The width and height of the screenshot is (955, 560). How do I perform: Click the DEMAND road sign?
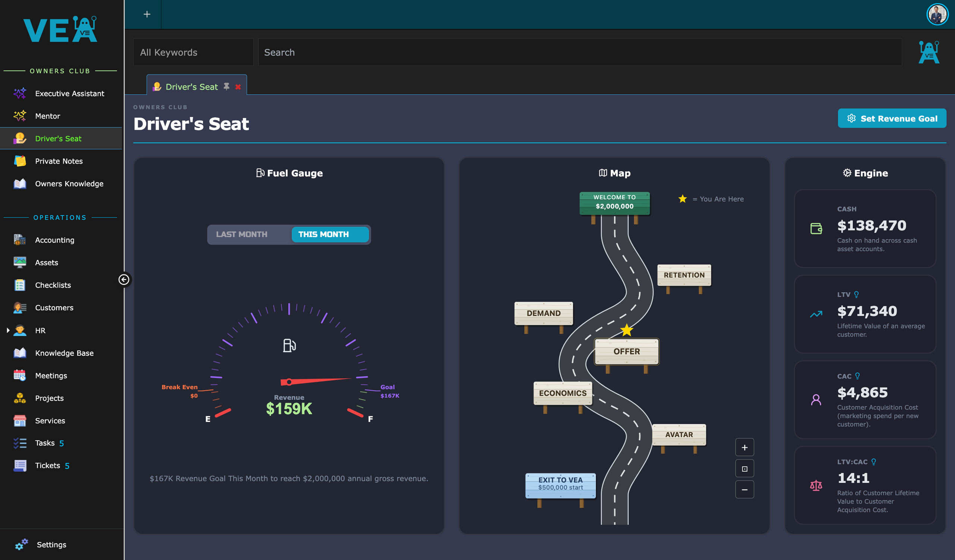[544, 313]
